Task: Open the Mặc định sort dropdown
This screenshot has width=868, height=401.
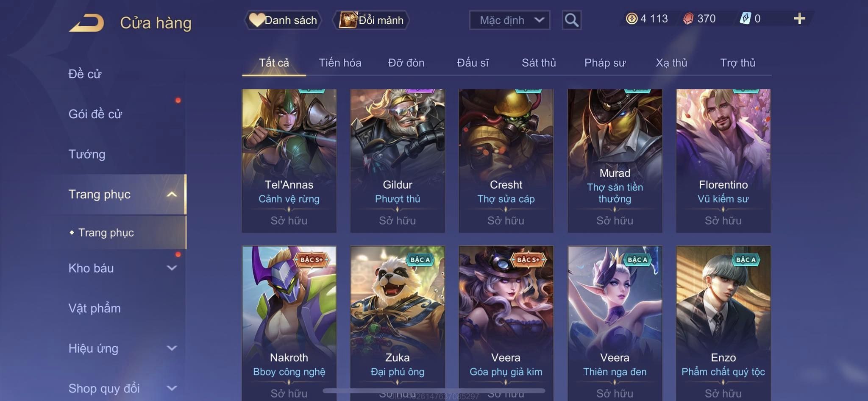Action: [x=509, y=20]
